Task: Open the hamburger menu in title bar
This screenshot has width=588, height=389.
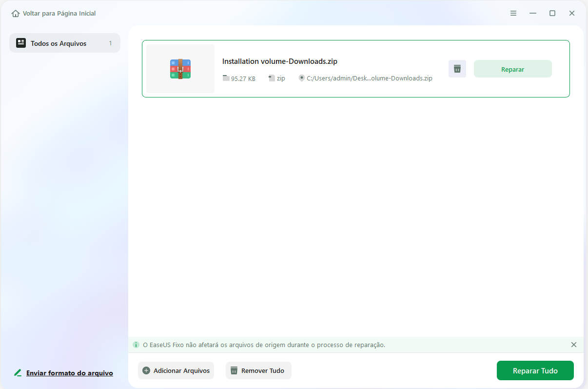Action: [x=513, y=13]
